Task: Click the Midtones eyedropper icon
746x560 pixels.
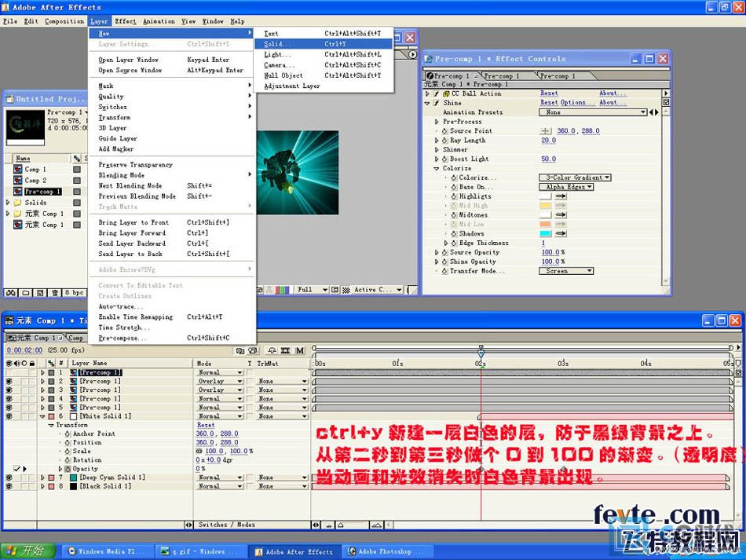Action: 561,214
